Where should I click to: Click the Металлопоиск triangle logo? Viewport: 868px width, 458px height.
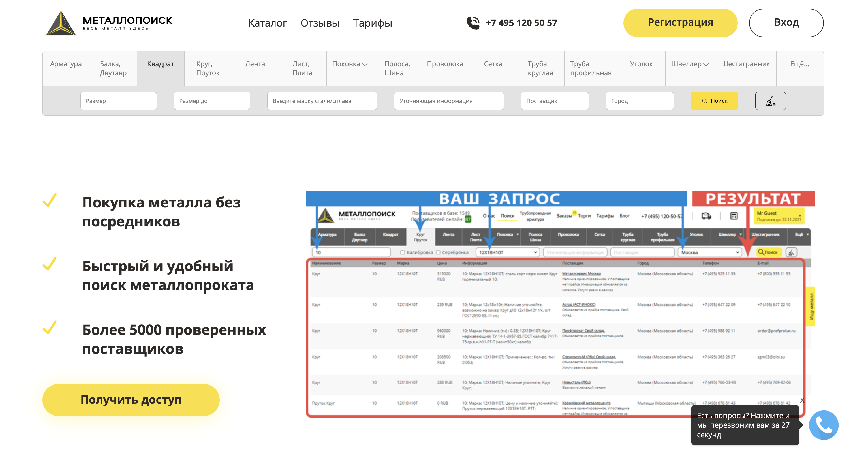coord(61,23)
